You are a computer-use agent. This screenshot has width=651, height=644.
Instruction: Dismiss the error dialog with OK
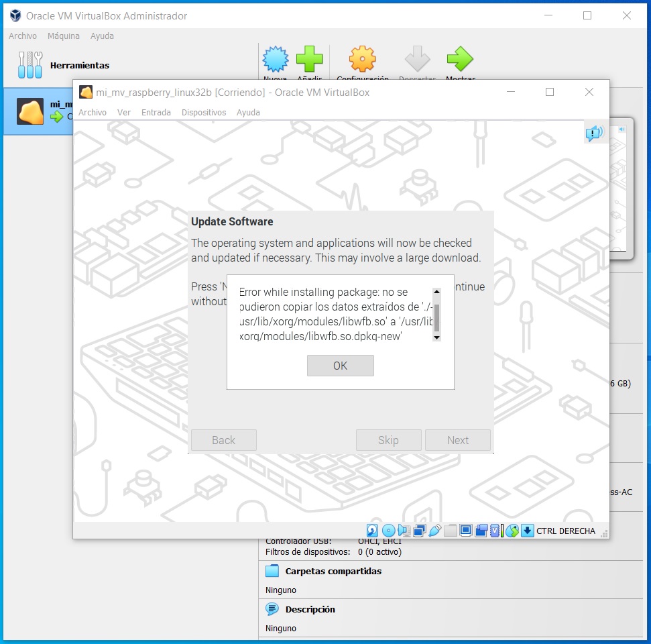[x=341, y=366]
